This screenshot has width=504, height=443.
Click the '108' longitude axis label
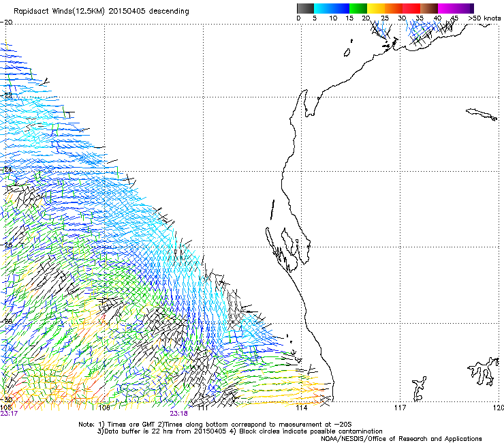(x=104, y=408)
